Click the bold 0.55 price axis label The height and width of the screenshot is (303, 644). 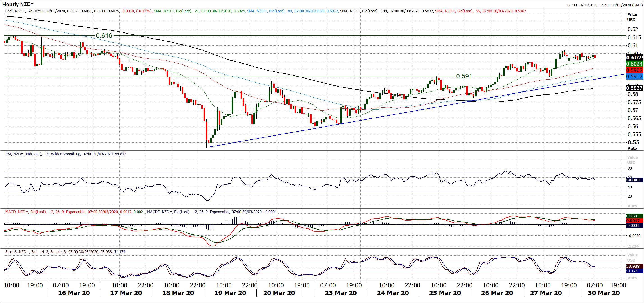(633, 142)
